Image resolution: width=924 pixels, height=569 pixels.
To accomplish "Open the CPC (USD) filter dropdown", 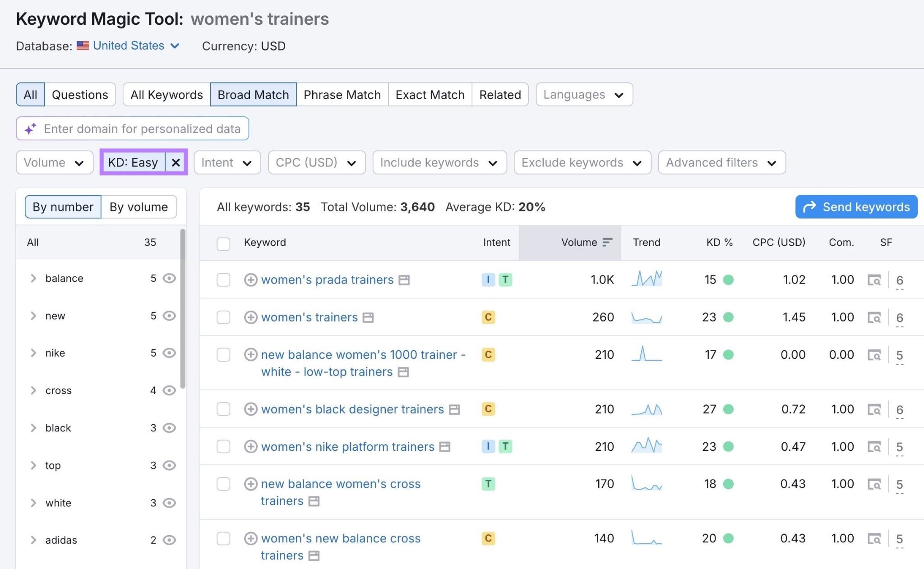I will [317, 162].
